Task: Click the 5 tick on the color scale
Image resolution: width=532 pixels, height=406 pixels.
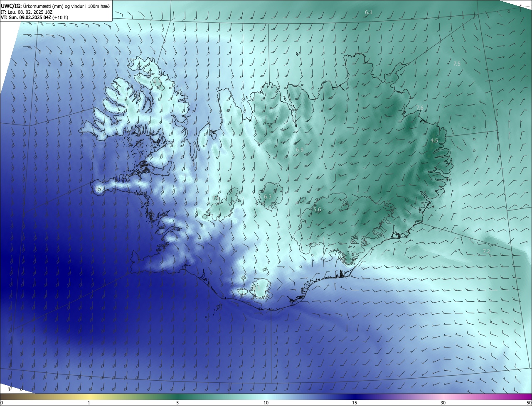Action: (177, 403)
